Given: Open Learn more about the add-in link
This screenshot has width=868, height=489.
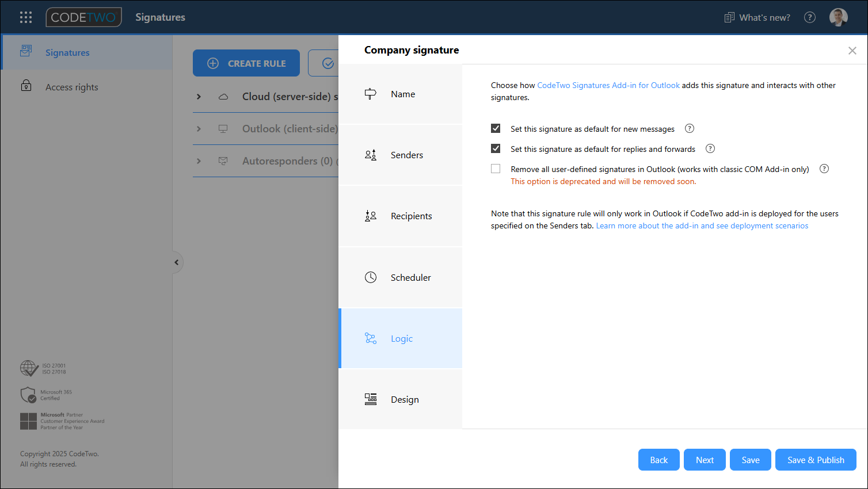Looking at the screenshot, I should point(702,226).
